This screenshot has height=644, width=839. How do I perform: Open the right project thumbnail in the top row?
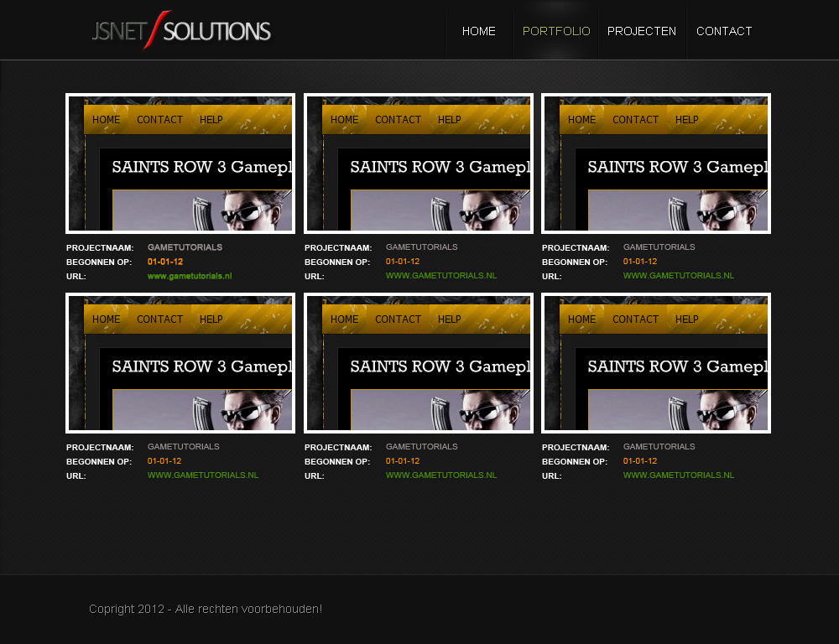click(656, 164)
